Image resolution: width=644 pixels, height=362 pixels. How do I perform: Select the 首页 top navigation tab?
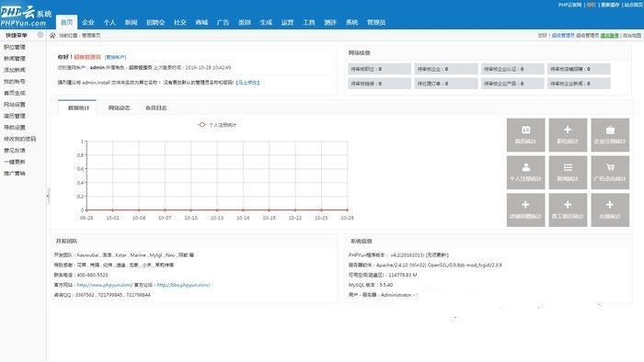pos(66,22)
